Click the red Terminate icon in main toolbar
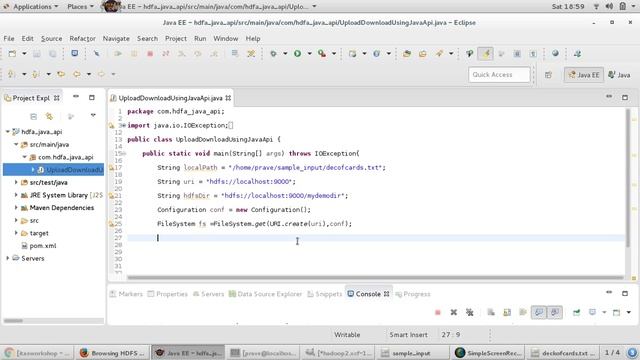The height and width of the screenshot is (360, 640). (150, 53)
